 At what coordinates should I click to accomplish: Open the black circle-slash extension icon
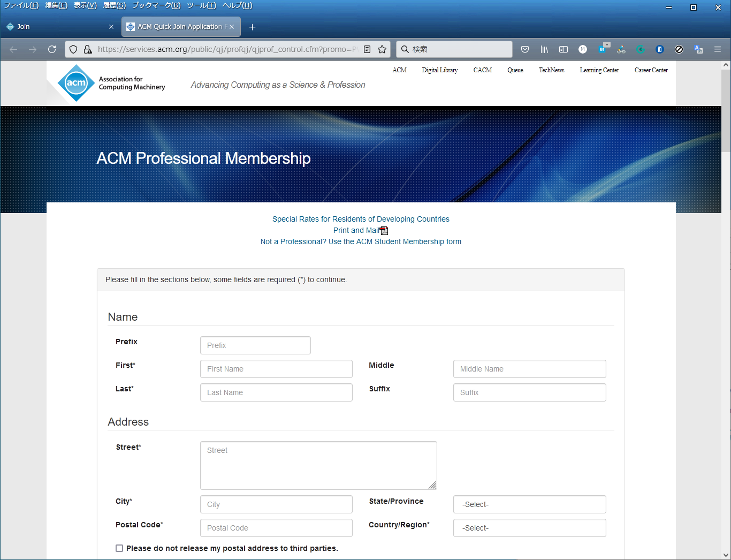click(679, 49)
